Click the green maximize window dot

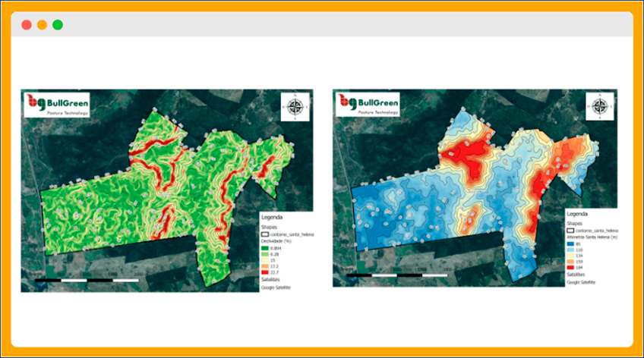click(58, 25)
